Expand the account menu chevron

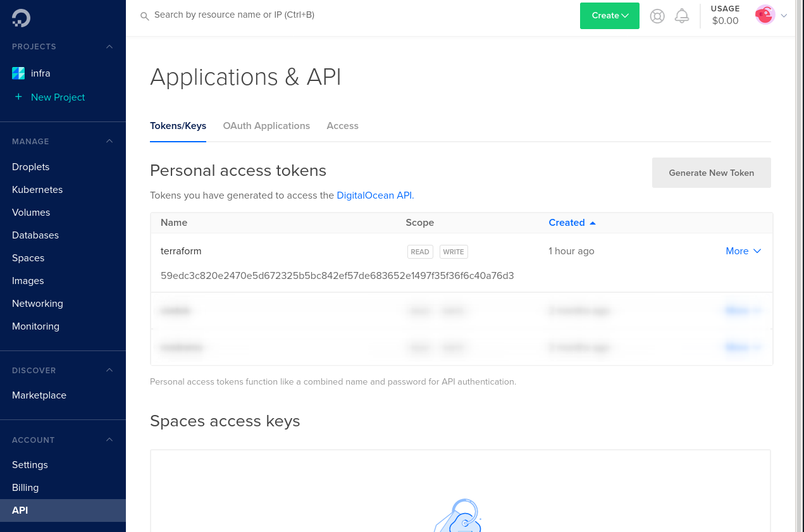(x=784, y=16)
